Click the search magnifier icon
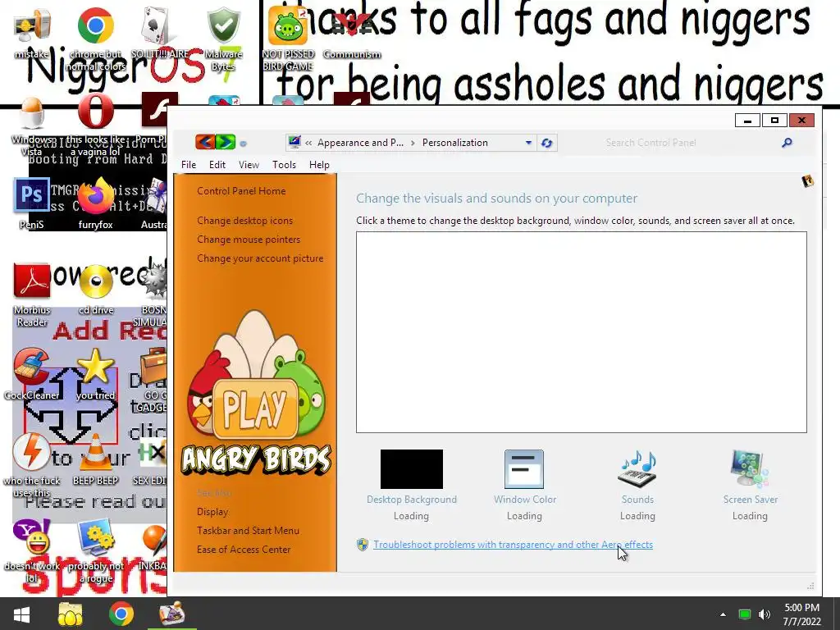840x630 pixels. click(787, 143)
